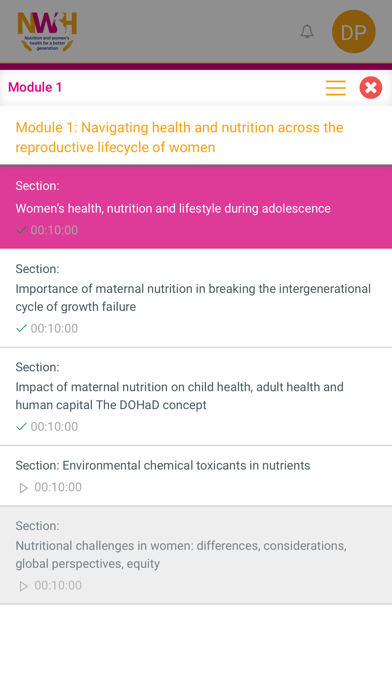Open the DP profile avatar
The height and width of the screenshot is (696, 392).
[354, 32]
